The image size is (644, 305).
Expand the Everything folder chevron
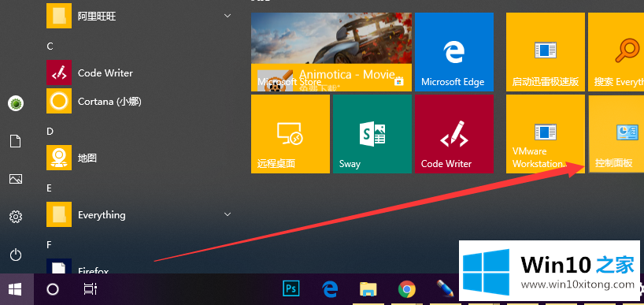[x=227, y=214]
